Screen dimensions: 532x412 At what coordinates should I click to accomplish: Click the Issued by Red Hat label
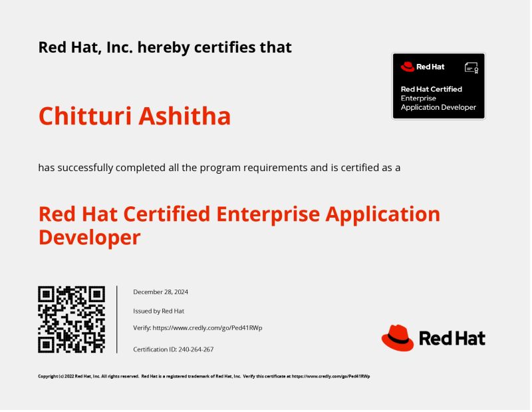click(159, 310)
